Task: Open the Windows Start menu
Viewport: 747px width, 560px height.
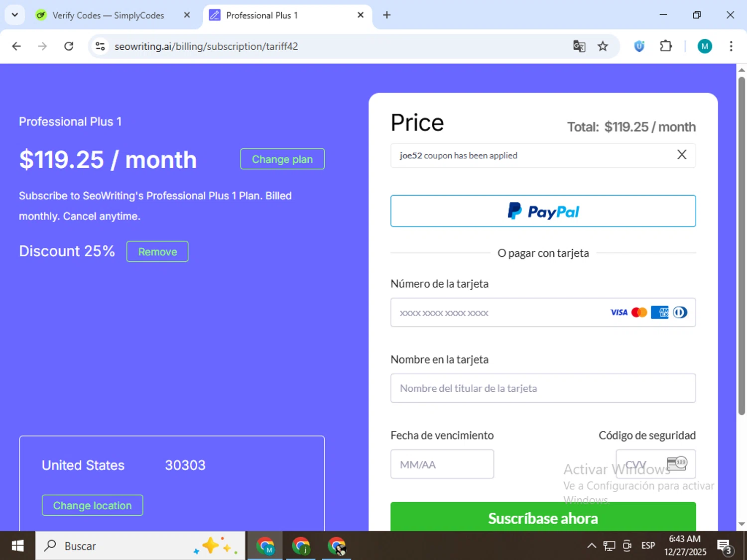Action: point(17,546)
